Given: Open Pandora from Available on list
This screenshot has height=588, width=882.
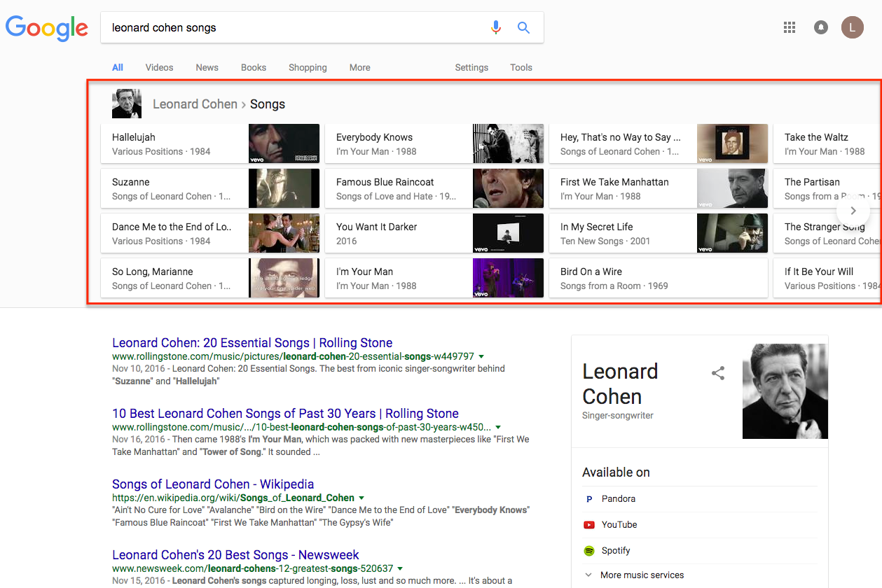Looking at the screenshot, I should pos(618,499).
